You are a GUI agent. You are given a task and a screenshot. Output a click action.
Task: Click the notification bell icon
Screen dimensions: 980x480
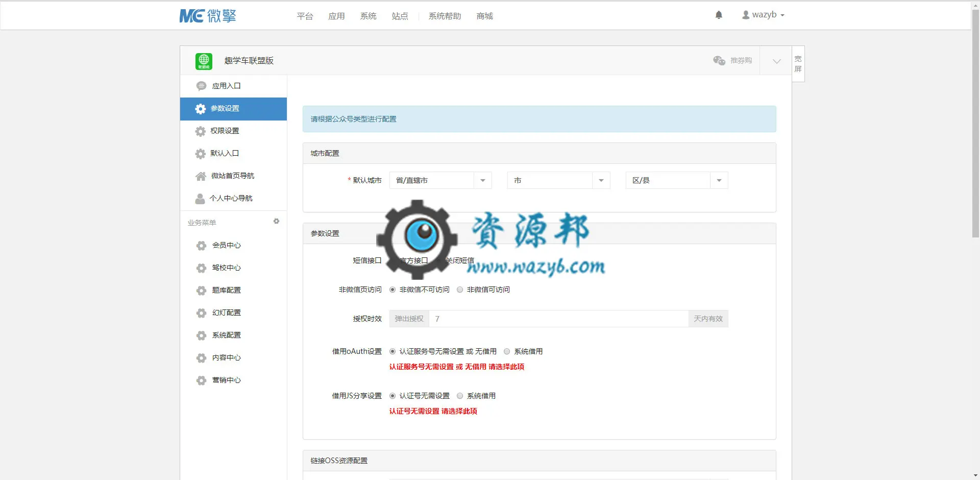(719, 15)
